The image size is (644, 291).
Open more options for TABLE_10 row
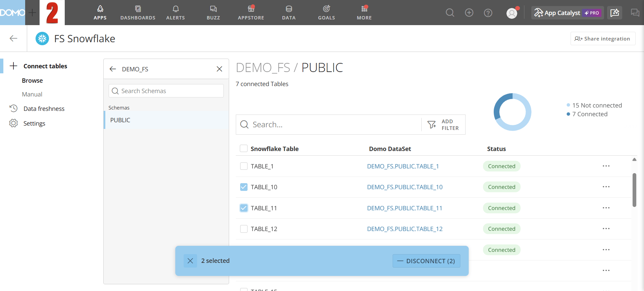click(x=606, y=187)
